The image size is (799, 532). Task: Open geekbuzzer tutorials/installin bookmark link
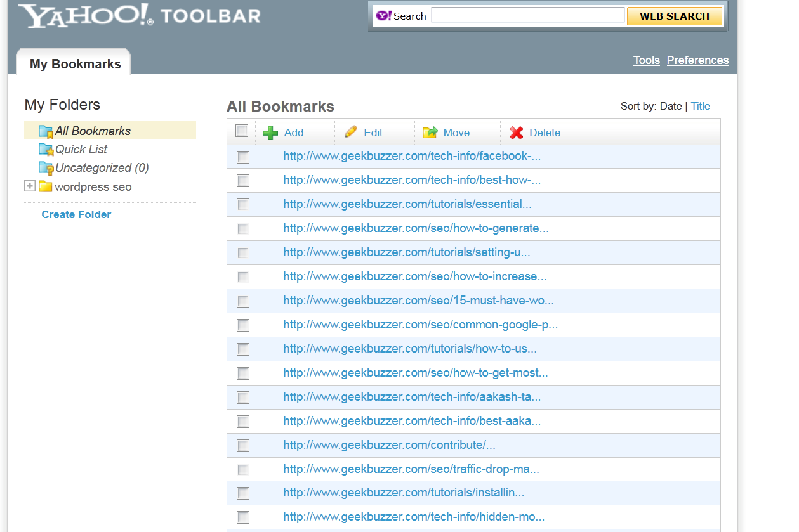point(404,493)
